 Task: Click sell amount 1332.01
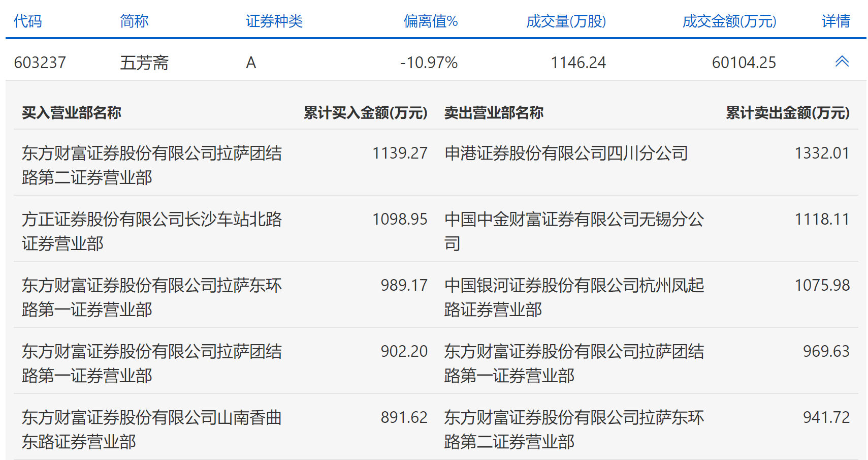[822, 153]
